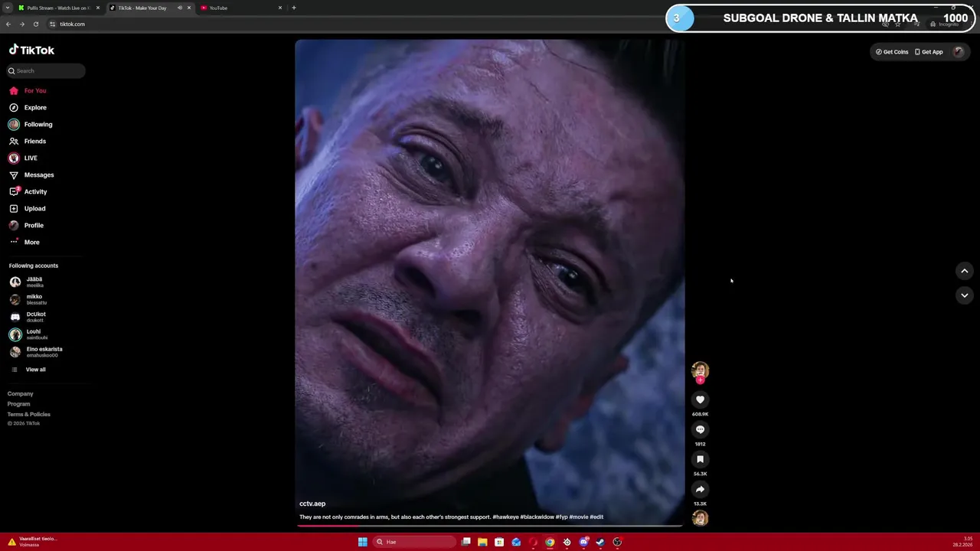Image resolution: width=980 pixels, height=551 pixels.
Task: Share the video with arrow icon
Action: pos(700,489)
